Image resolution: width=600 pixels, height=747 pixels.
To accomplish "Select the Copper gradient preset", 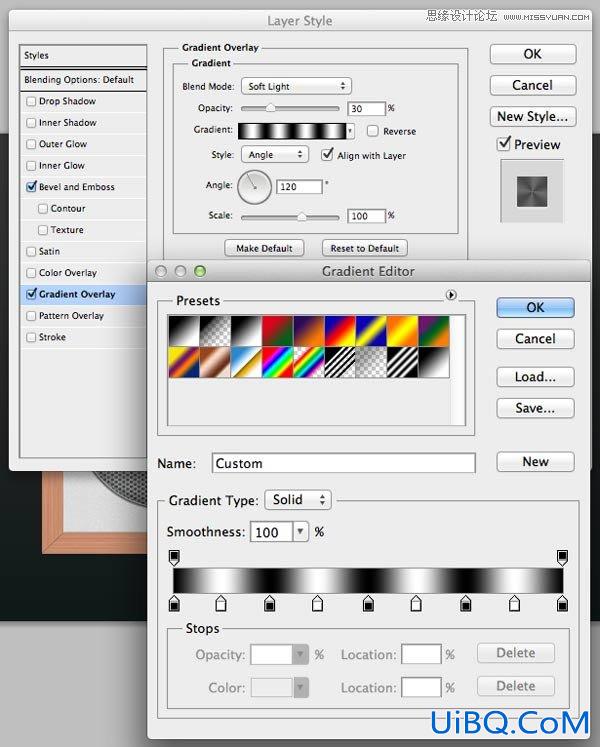I will click(x=215, y=362).
